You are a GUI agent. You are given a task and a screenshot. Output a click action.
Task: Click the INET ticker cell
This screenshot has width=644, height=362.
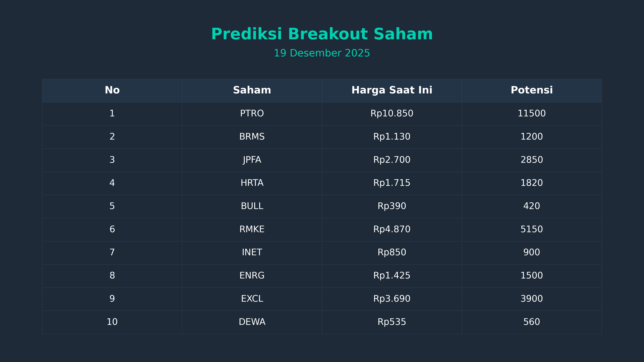coord(252,252)
